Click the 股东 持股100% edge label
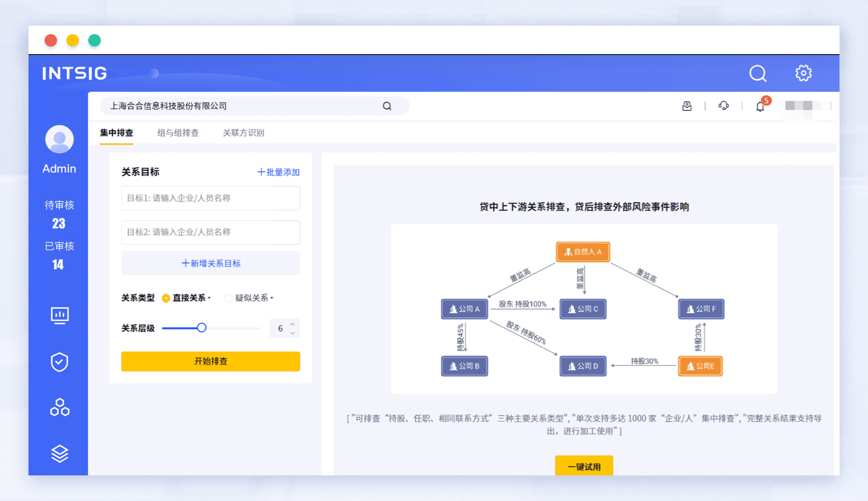The width and height of the screenshot is (868, 501). pyautogui.click(x=522, y=304)
